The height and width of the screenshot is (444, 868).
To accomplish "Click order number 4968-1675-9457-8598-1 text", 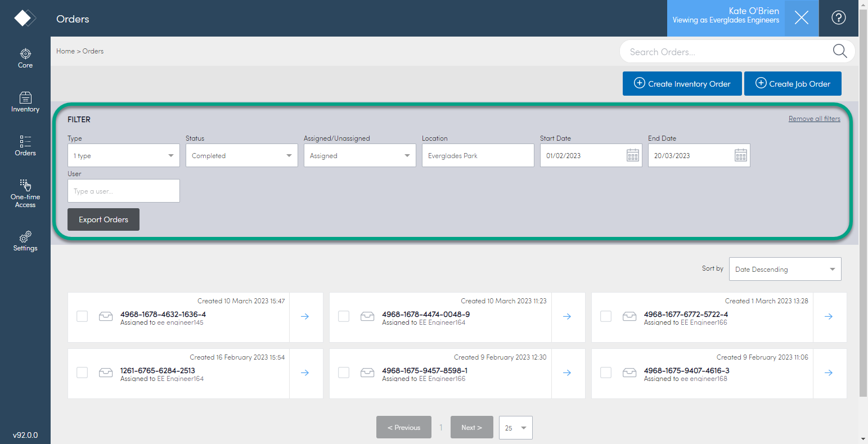I will click(x=425, y=371).
